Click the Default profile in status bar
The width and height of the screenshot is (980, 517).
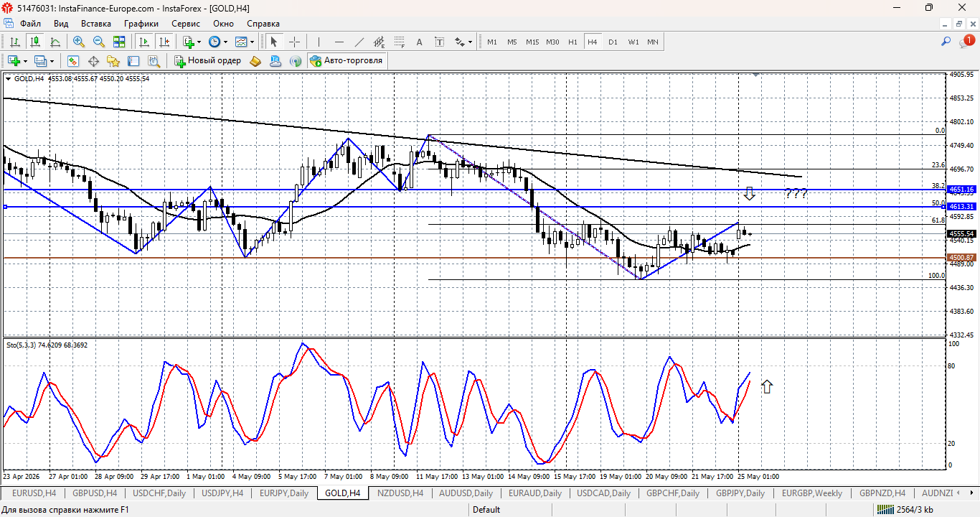click(486, 510)
